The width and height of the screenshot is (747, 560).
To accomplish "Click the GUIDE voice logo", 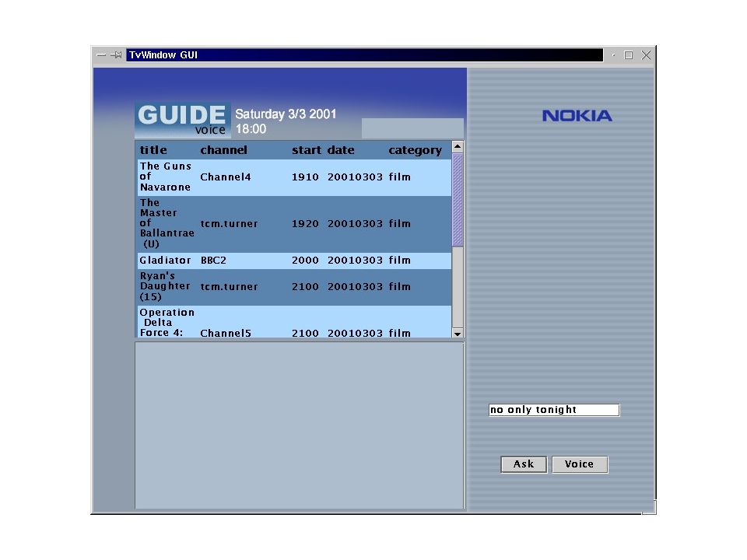I will (x=182, y=120).
